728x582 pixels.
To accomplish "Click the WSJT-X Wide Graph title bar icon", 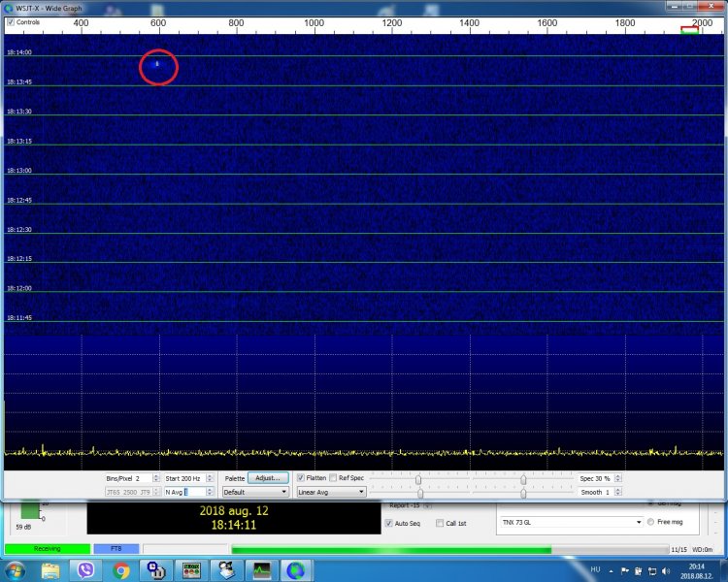I will 8,8.
